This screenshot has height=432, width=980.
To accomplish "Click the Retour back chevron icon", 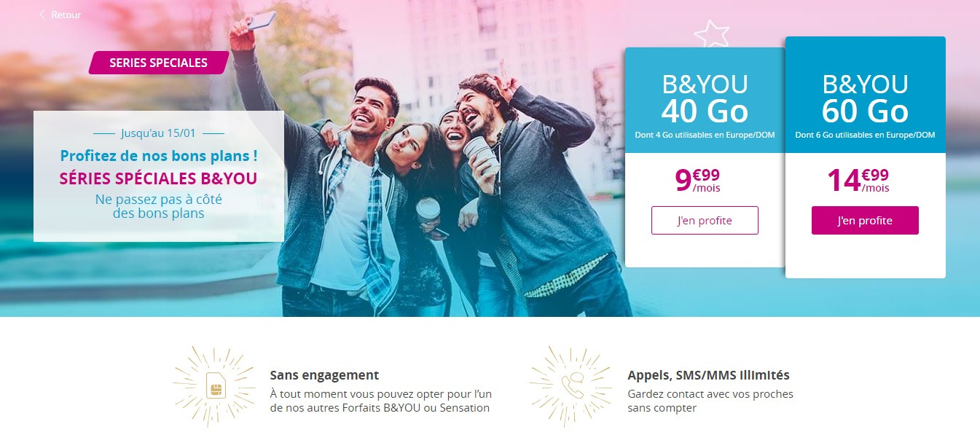I will pos(42,15).
